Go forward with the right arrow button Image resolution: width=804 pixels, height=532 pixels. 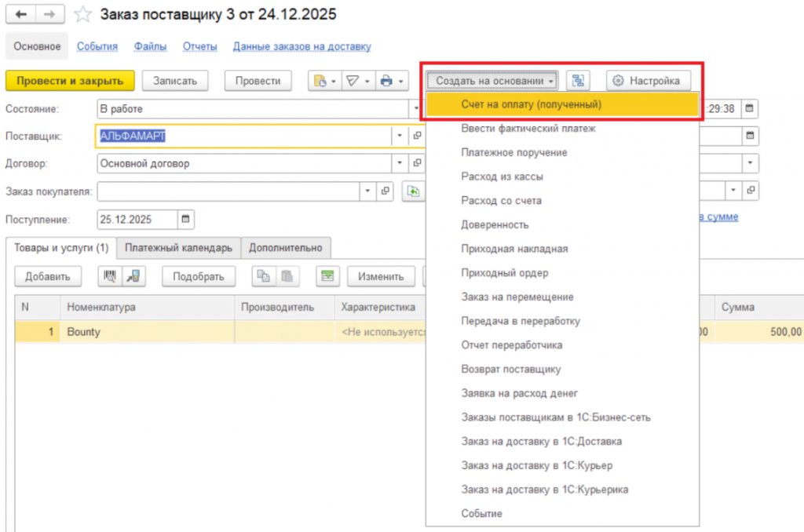click(x=49, y=14)
